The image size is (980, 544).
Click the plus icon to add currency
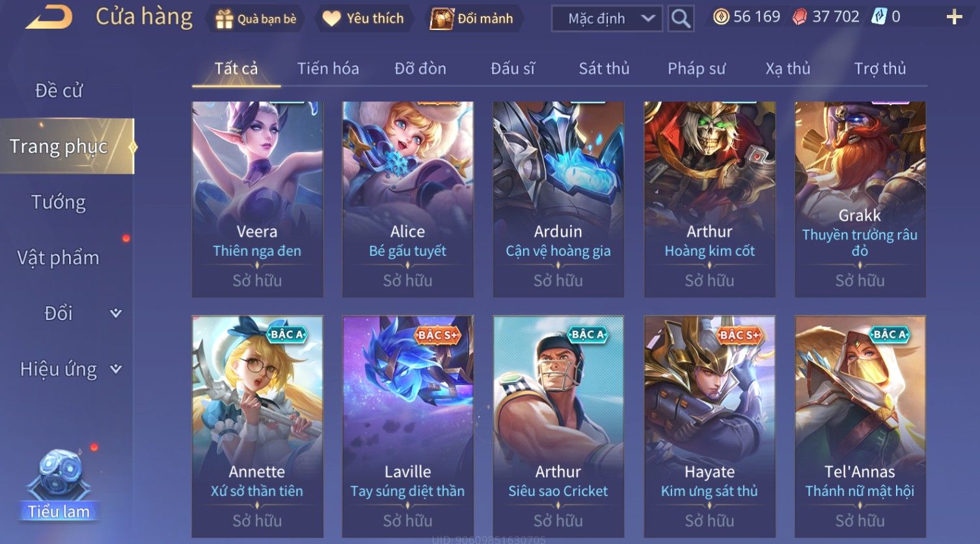point(954,17)
